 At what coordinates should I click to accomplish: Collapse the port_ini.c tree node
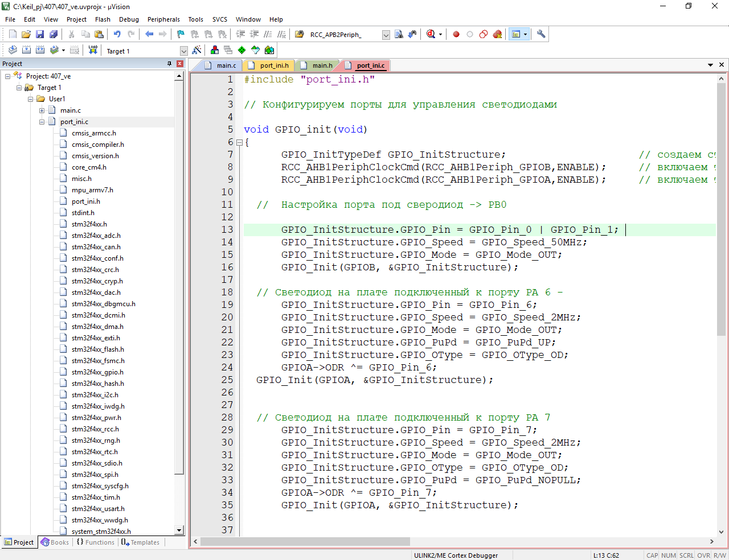tap(42, 122)
